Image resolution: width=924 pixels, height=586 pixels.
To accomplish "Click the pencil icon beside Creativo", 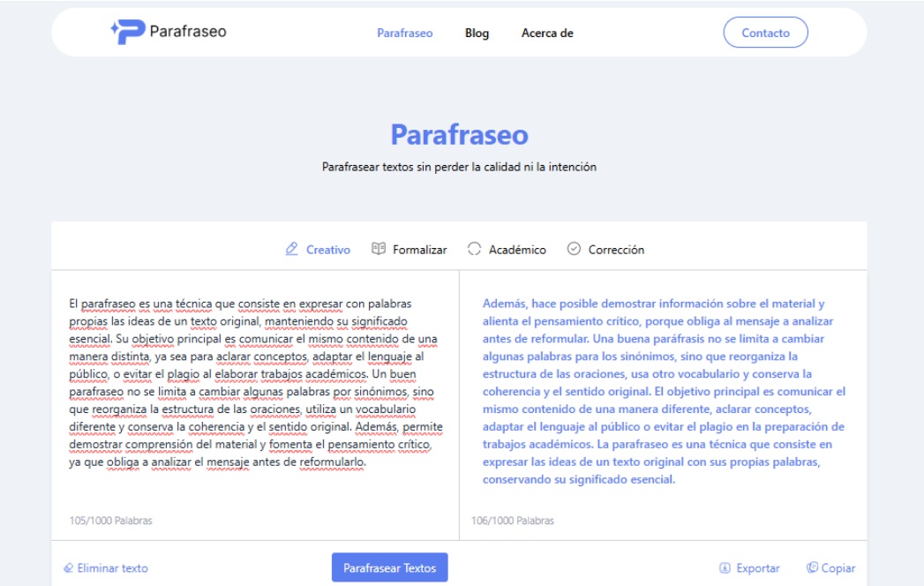I will [292, 250].
